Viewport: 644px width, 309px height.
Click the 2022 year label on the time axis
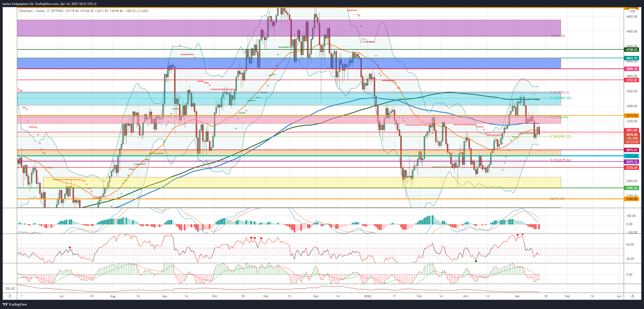[368, 296]
